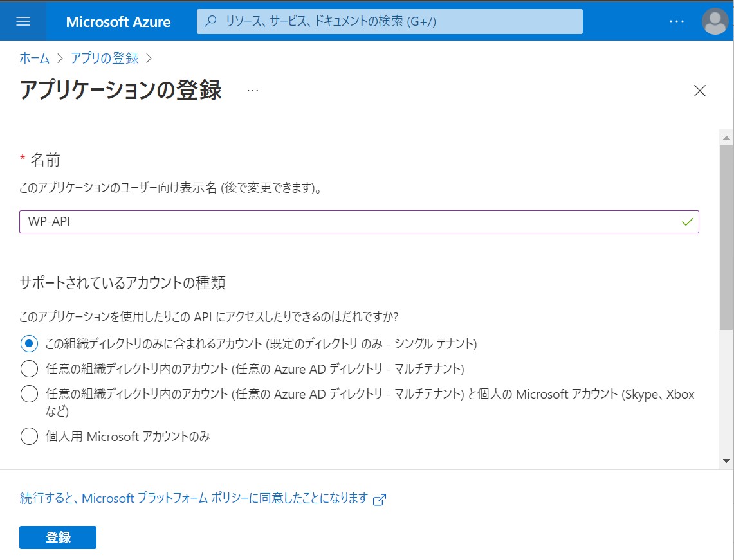734x560 pixels.
Task: Click the このアプリケーションのユーザー向け表示名 description text
Action: pyautogui.click(x=170, y=188)
